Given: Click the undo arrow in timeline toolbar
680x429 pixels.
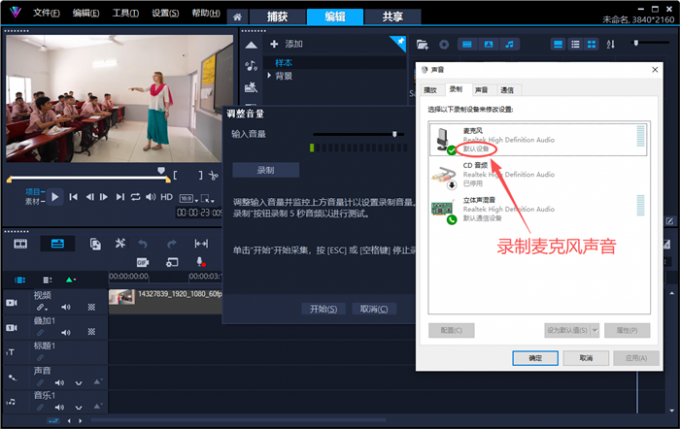Looking at the screenshot, I should (142, 244).
